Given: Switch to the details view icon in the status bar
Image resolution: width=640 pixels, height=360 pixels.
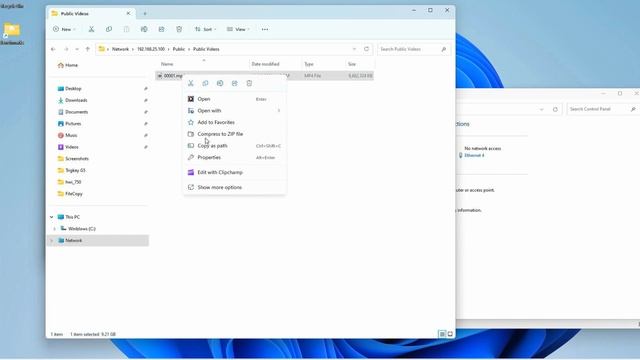Looking at the screenshot, I should (442, 334).
